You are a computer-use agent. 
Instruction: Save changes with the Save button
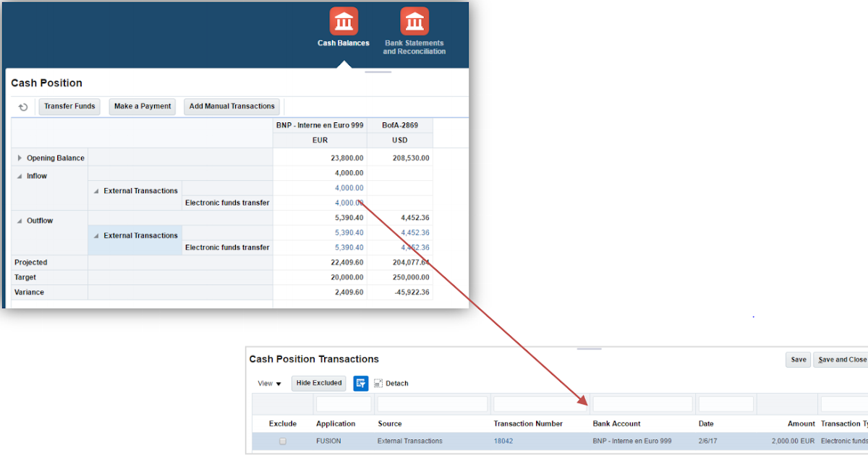(x=798, y=359)
